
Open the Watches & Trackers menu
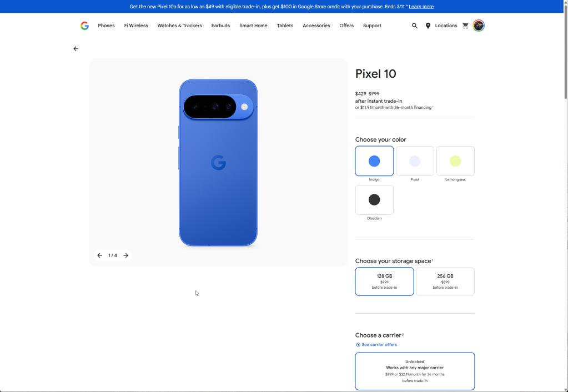click(x=179, y=26)
